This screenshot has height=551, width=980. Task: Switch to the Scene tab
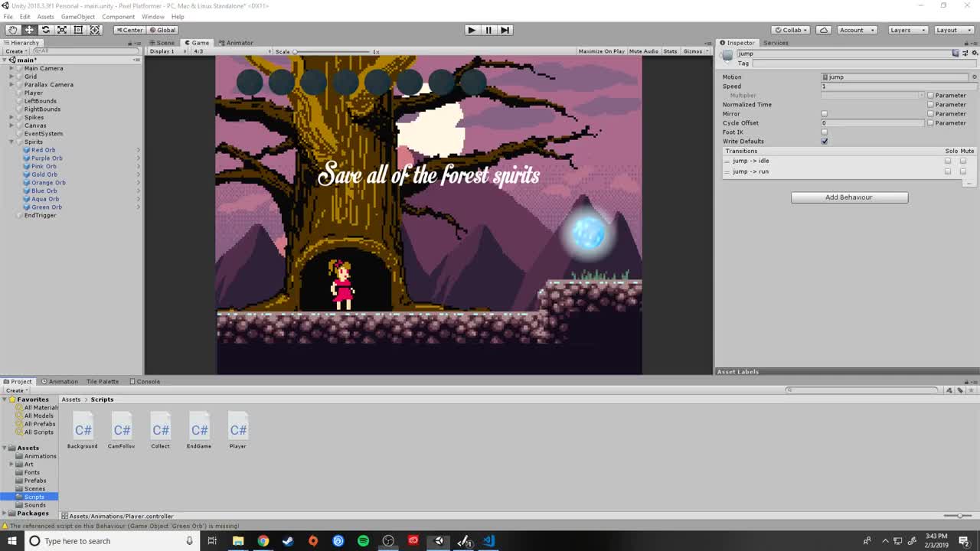(162, 43)
